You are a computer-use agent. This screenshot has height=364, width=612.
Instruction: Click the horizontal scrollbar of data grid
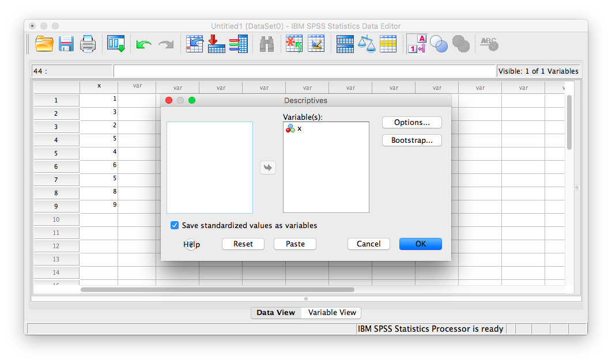click(217, 290)
